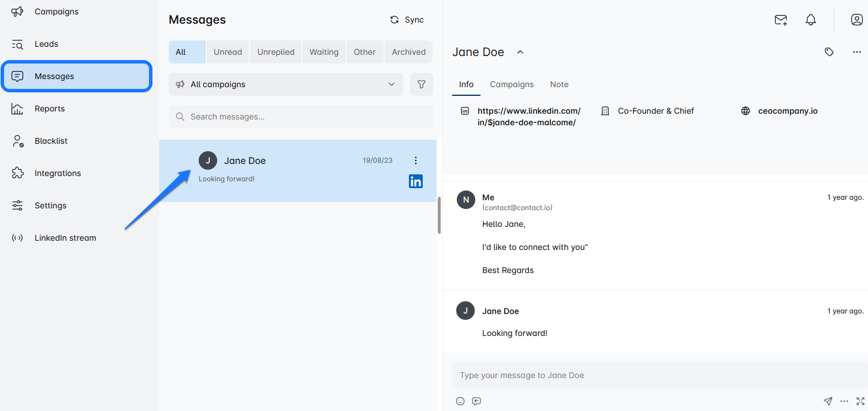
Task: Click the quick reply template icon
Action: [476, 401]
